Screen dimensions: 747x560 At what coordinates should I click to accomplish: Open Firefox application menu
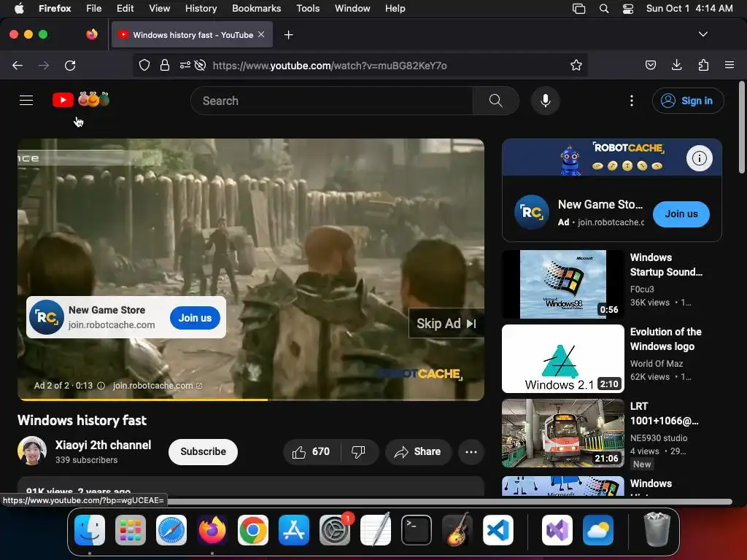point(729,65)
